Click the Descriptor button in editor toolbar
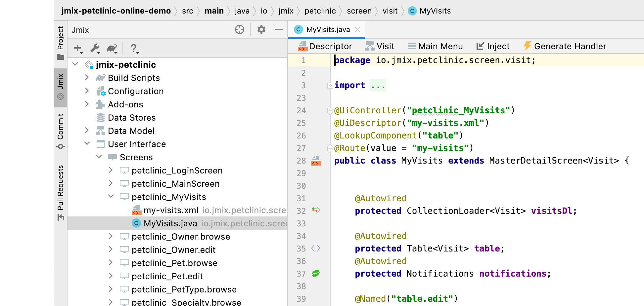The width and height of the screenshot is (644, 306). tap(325, 46)
